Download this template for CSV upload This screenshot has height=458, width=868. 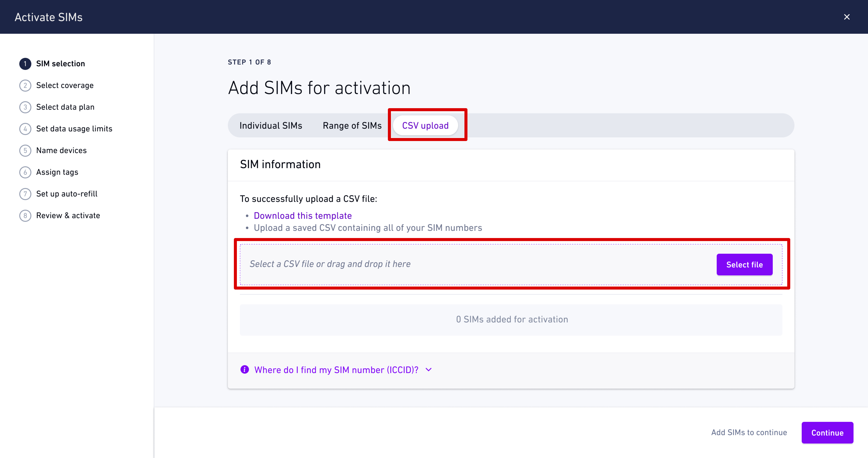coord(303,216)
